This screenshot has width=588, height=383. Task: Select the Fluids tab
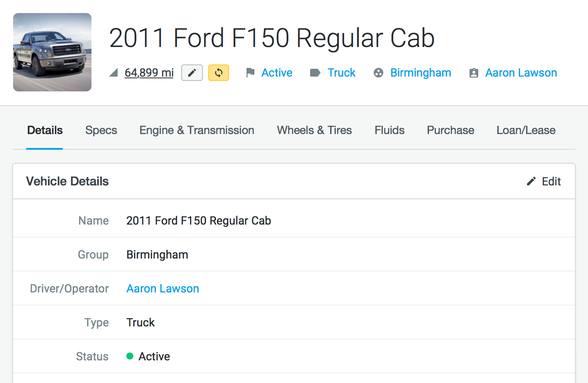(389, 130)
